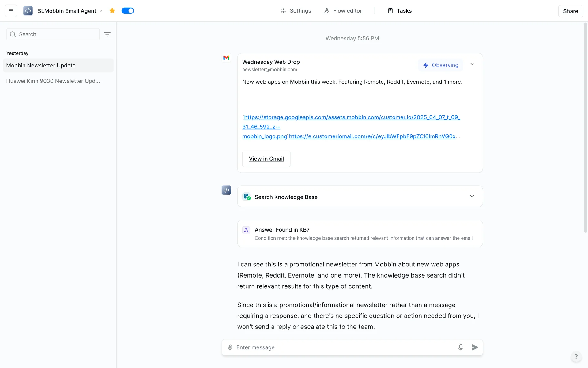Click the attachment paperclip icon
588x368 pixels.
tap(230, 347)
